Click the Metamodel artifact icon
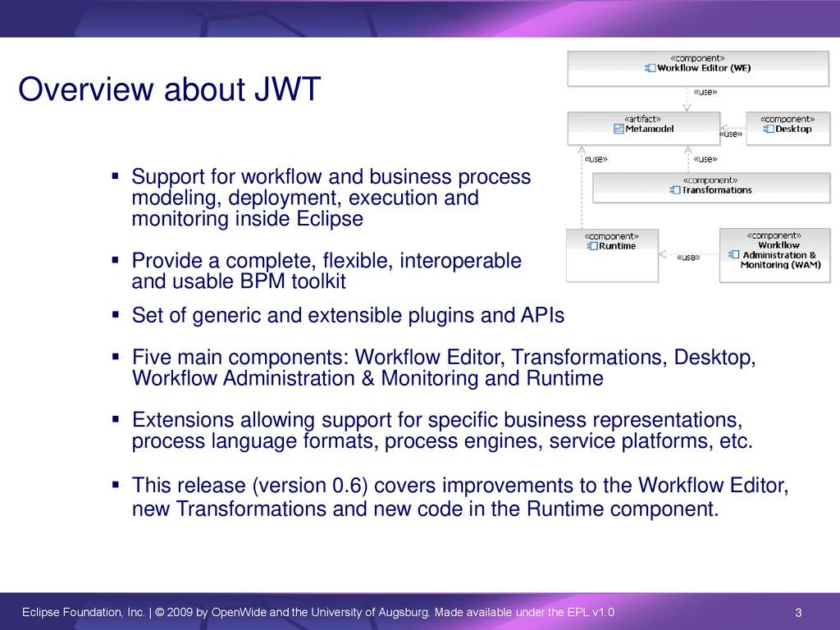 [619, 129]
